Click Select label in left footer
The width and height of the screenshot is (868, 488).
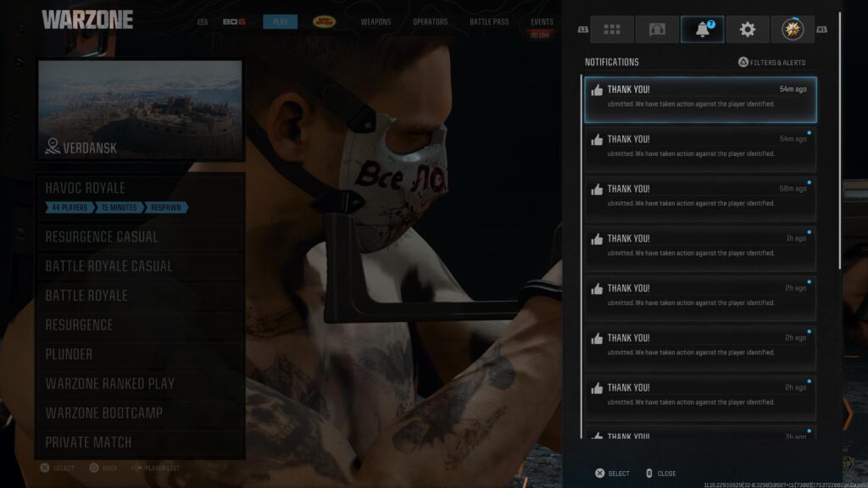64,468
